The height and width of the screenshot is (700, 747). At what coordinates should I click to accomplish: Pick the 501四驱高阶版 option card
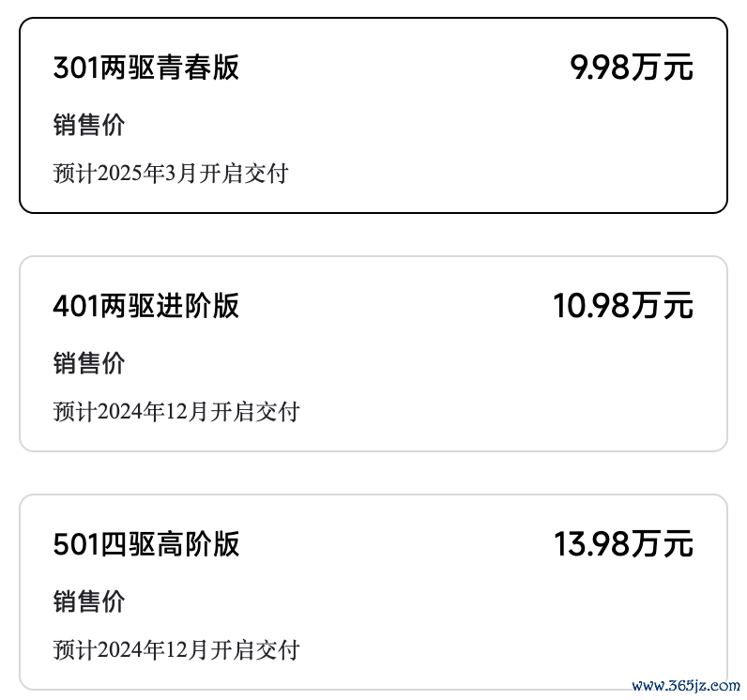point(373,592)
